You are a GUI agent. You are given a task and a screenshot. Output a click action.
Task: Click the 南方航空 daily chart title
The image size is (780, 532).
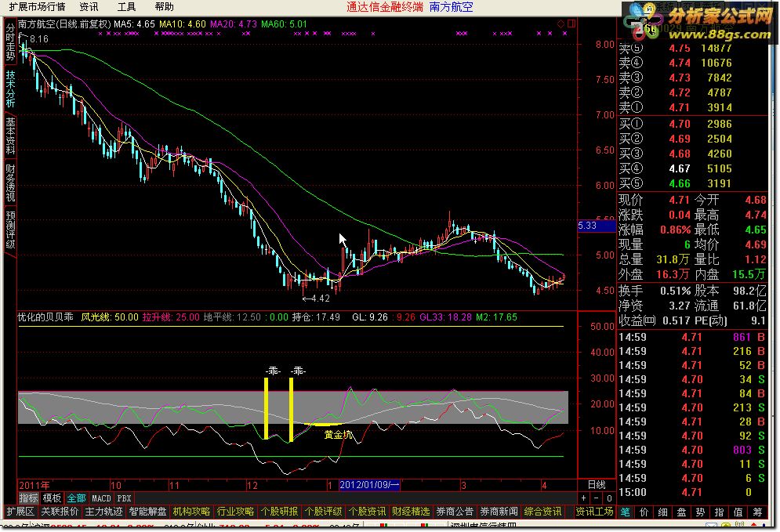click(x=64, y=24)
